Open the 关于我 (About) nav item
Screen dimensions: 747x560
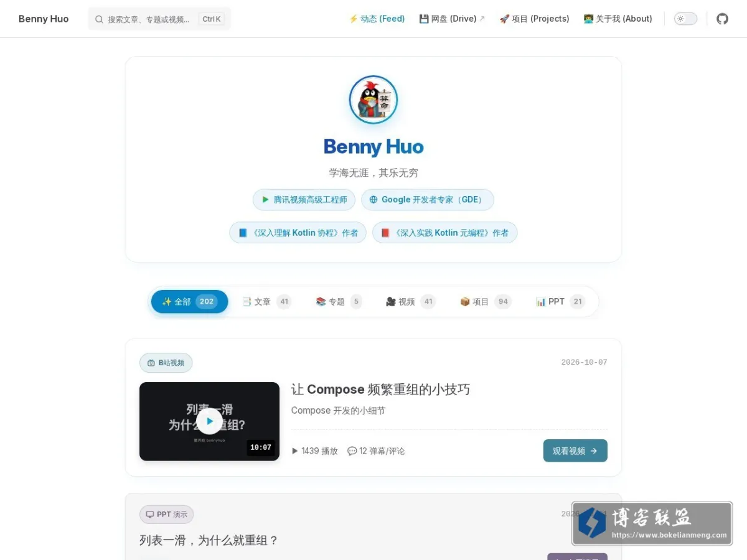pyautogui.click(x=618, y=19)
